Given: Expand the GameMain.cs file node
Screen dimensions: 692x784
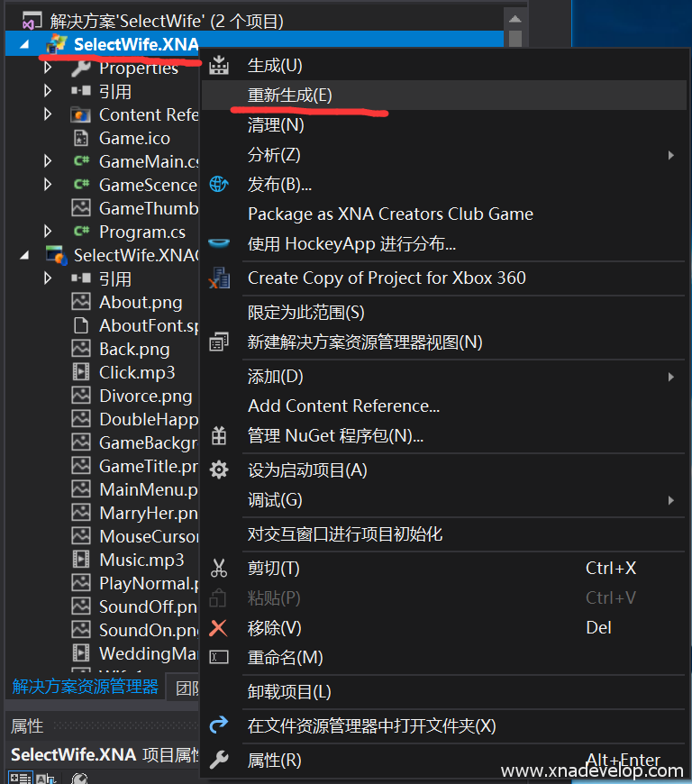Looking at the screenshot, I should (49, 161).
